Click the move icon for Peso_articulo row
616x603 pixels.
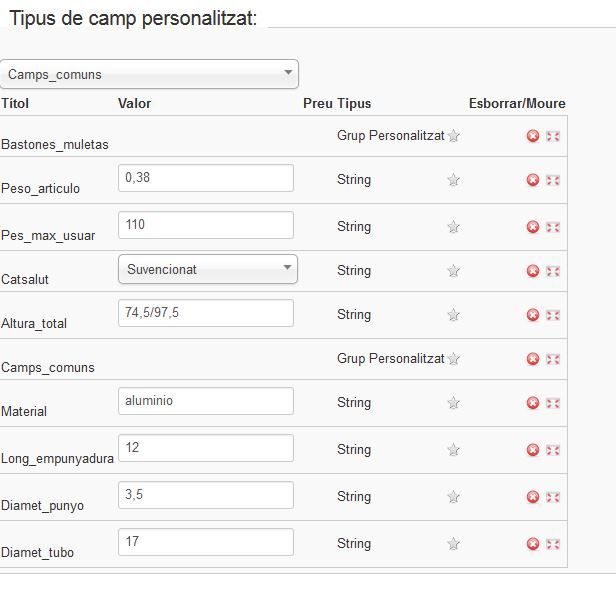(x=553, y=180)
